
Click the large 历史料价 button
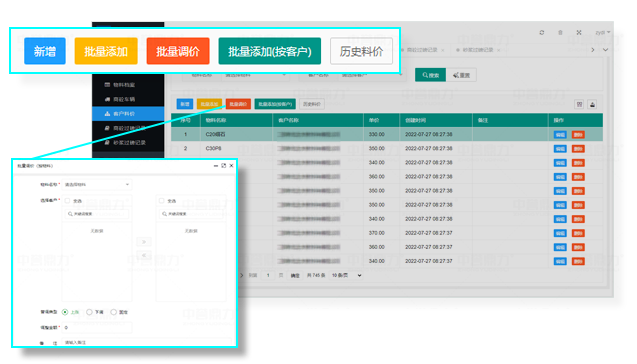pos(362,51)
